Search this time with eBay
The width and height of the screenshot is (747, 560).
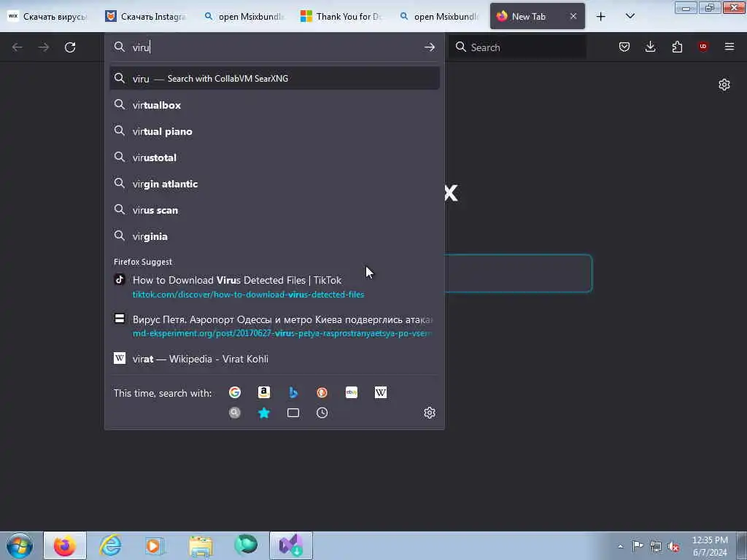[x=352, y=392]
